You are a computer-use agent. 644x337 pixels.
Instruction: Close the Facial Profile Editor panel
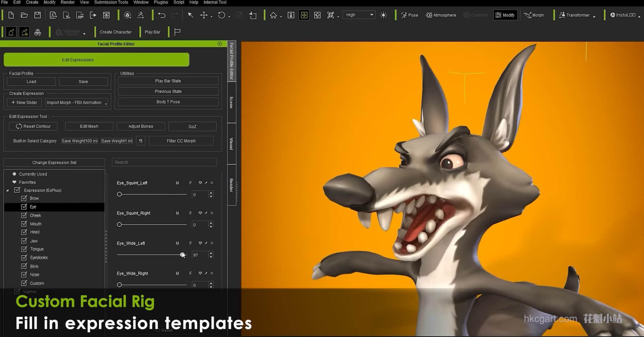(220, 44)
